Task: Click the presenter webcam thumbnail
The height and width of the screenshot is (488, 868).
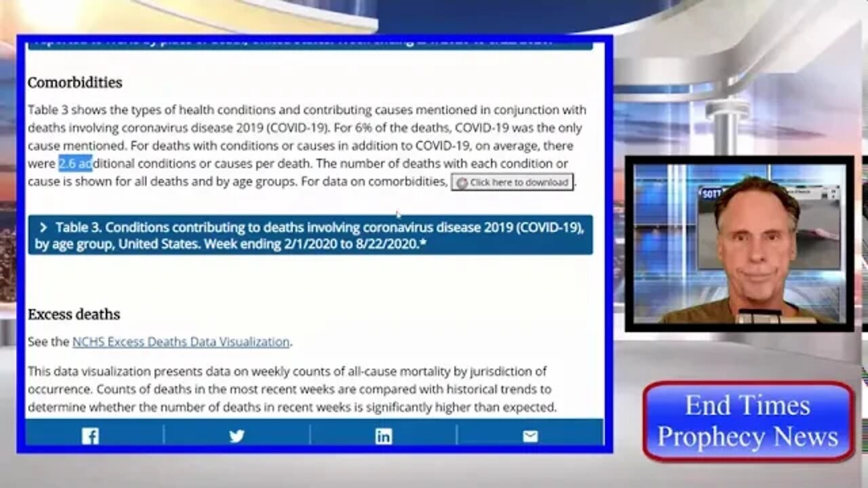Action: pos(739,244)
